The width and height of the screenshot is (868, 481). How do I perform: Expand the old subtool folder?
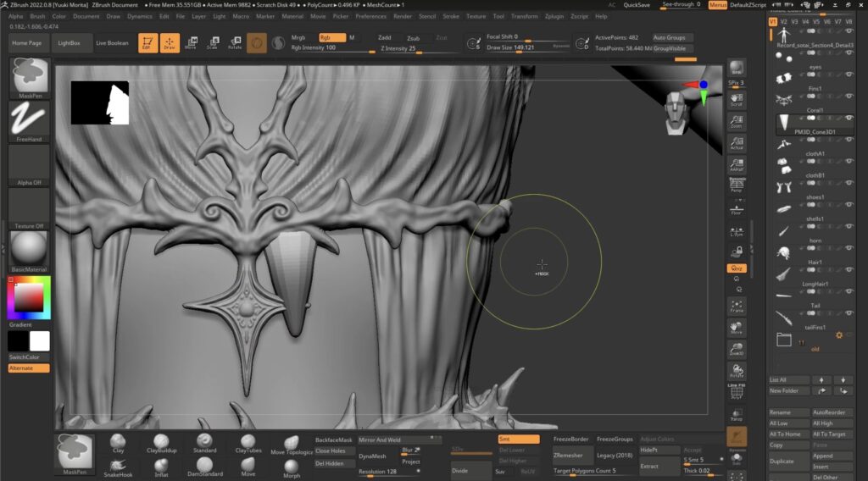[x=785, y=340]
